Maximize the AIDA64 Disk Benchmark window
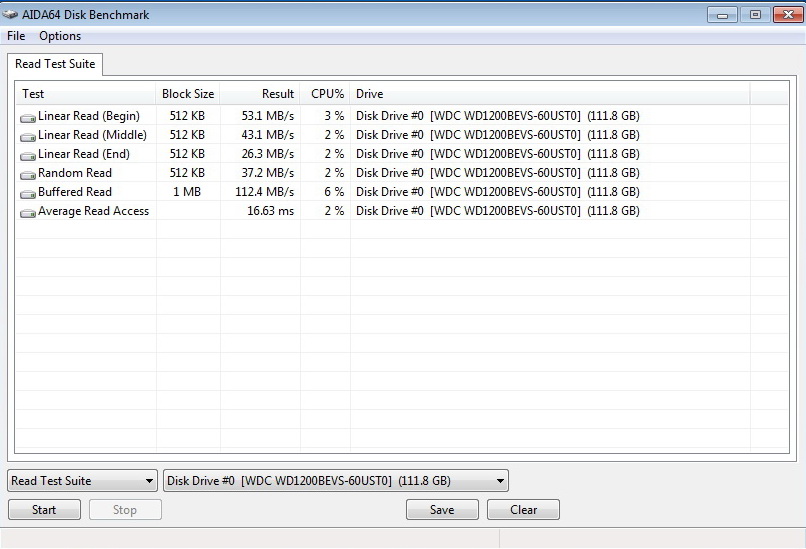Viewport: 806px width, 549px height. [x=755, y=14]
